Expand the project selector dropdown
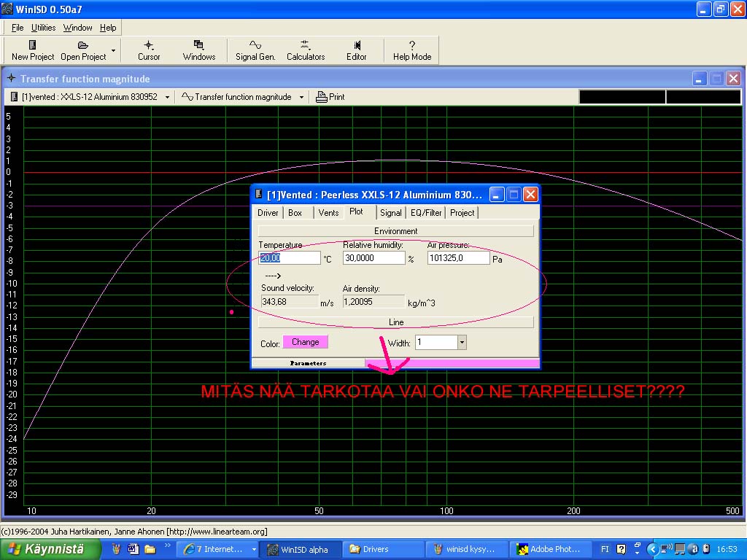This screenshot has height=560, width=747. 167,97
